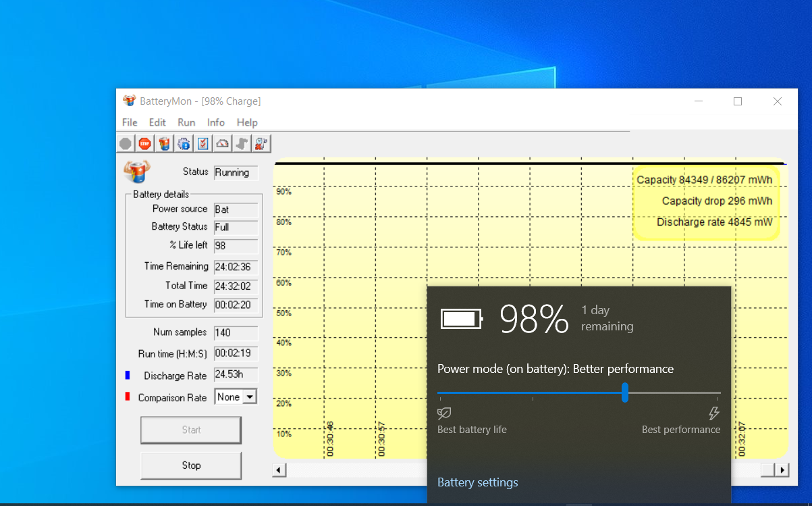Click the Status field showing Running
Image resolution: width=812 pixels, height=506 pixels.
click(236, 173)
